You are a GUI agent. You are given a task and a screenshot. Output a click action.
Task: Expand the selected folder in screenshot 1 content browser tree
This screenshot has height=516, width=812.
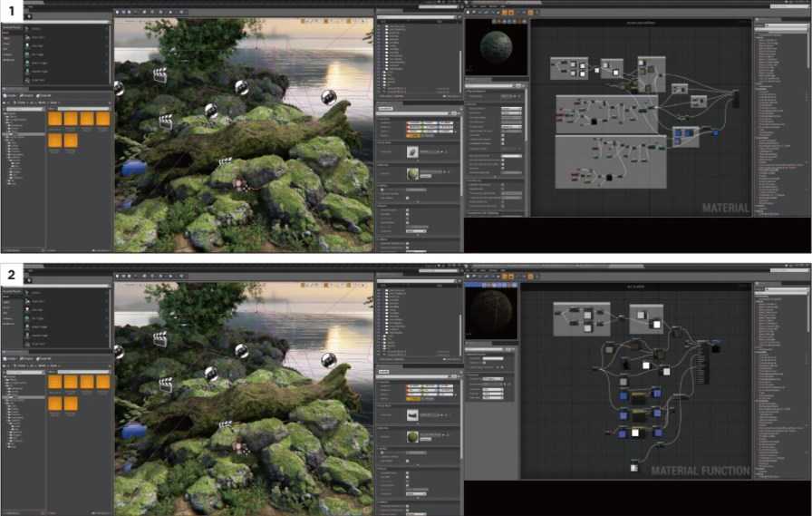[x=5, y=134]
